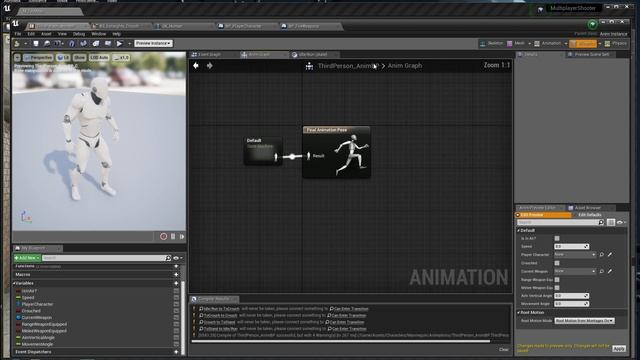Open the Preview Instance dropdown
This screenshot has height=360, width=640.
click(x=153, y=43)
